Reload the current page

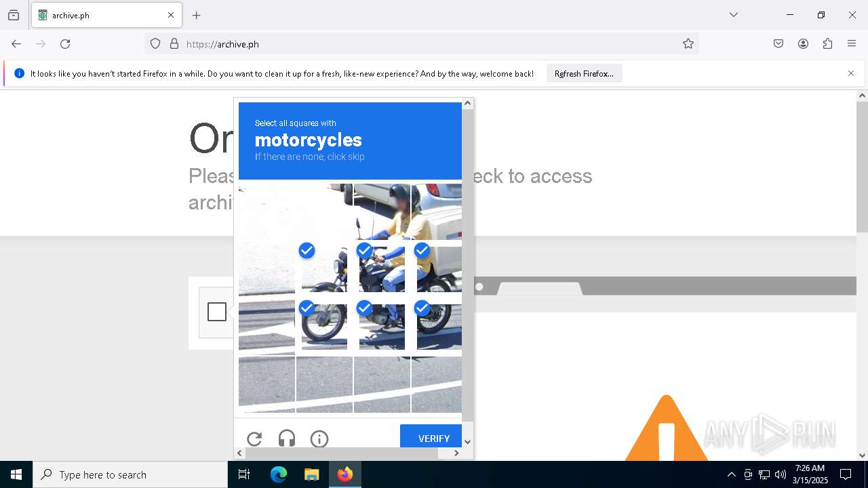(x=65, y=44)
